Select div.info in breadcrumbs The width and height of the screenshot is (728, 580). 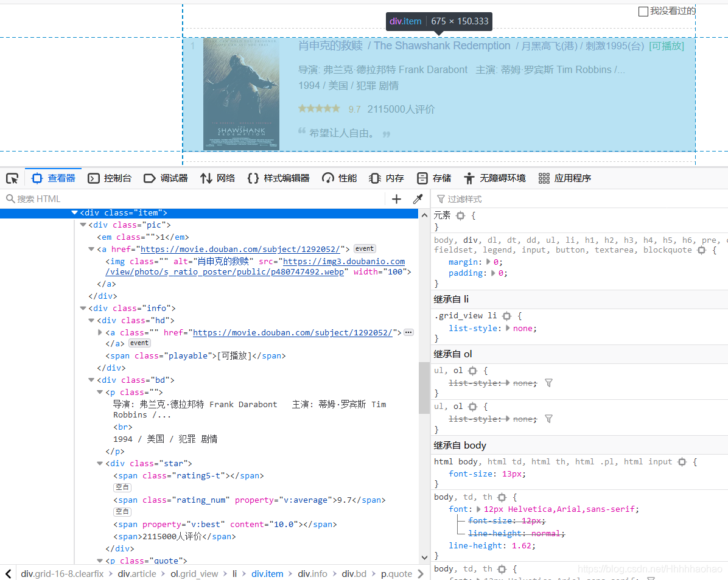coord(312,574)
